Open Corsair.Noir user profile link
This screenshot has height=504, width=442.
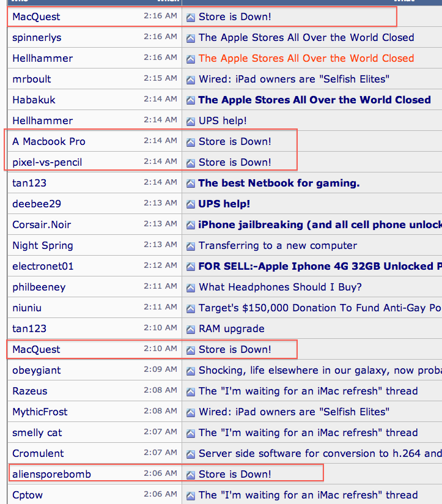[x=42, y=224]
